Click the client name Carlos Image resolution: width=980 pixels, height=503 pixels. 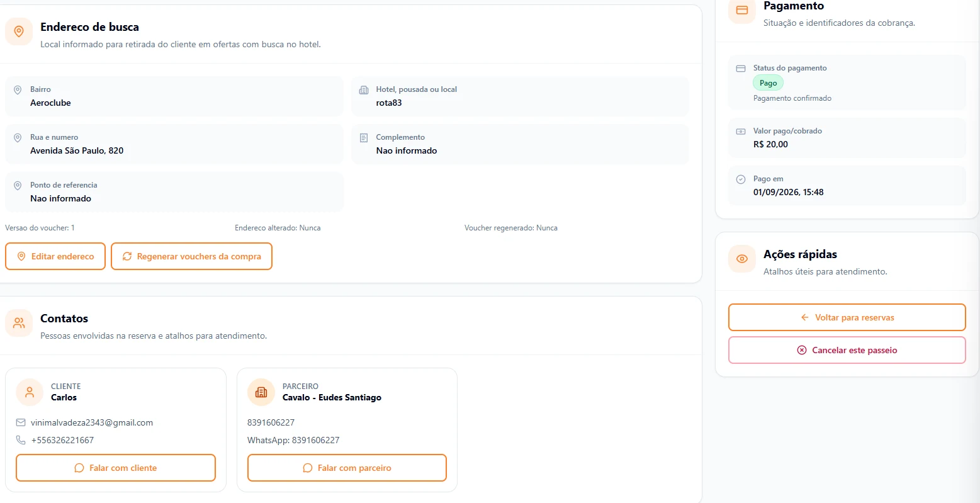[x=64, y=397]
